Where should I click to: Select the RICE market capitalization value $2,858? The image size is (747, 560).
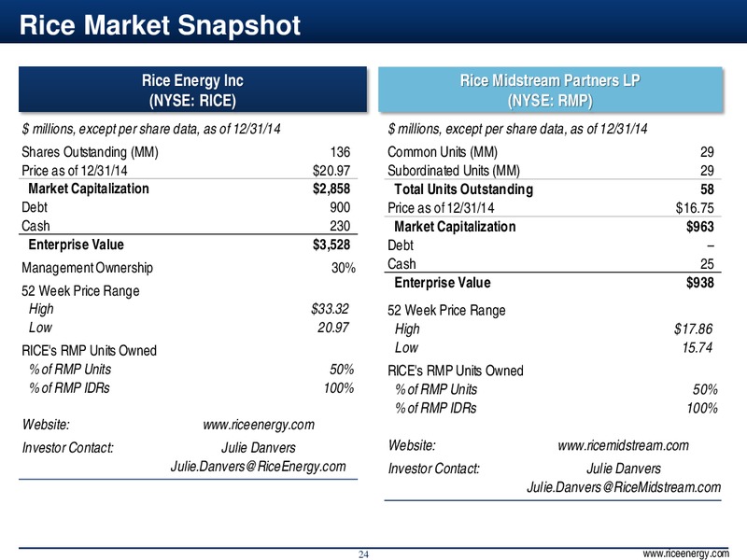(x=331, y=189)
